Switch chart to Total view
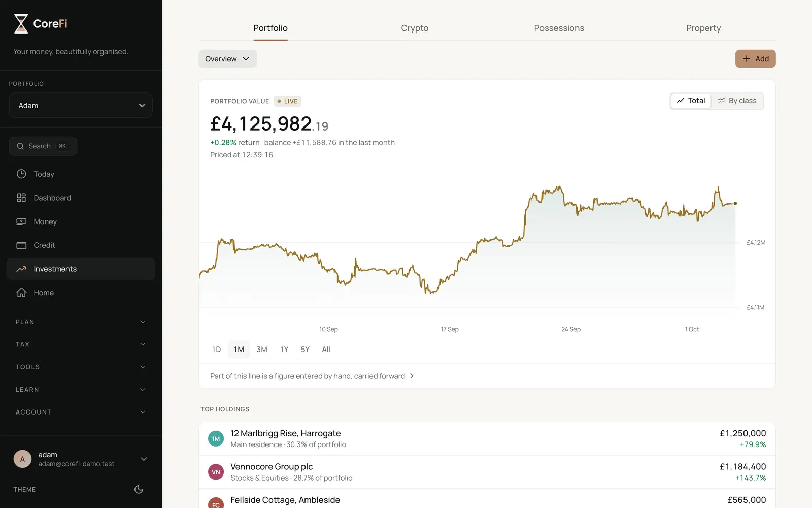This screenshot has width=812, height=508. pyautogui.click(x=691, y=101)
